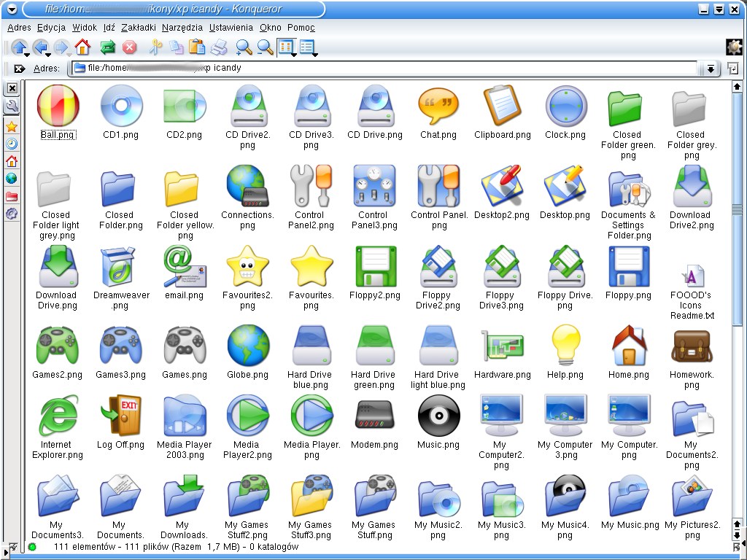Stop loading with the red X button
The image size is (747, 560).
[x=129, y=47]
